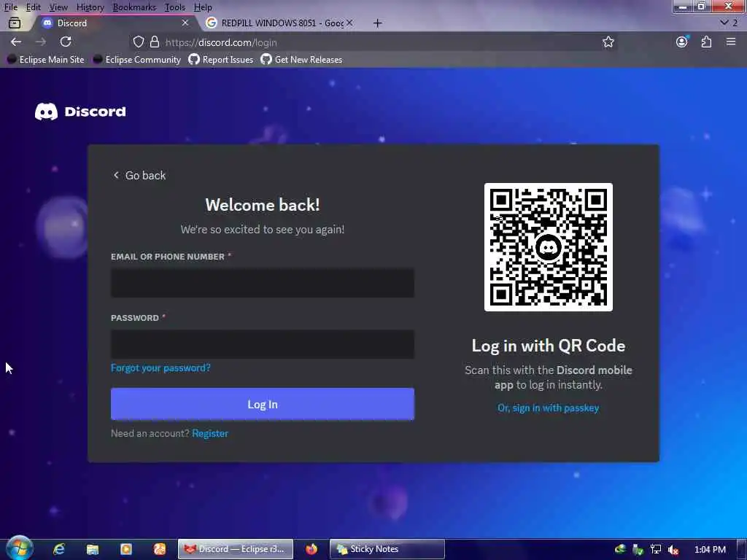Close the REDPILL WINDOWS 8051 tab
747x560 pixels.
pyautogui.click(x=349, y=23)
